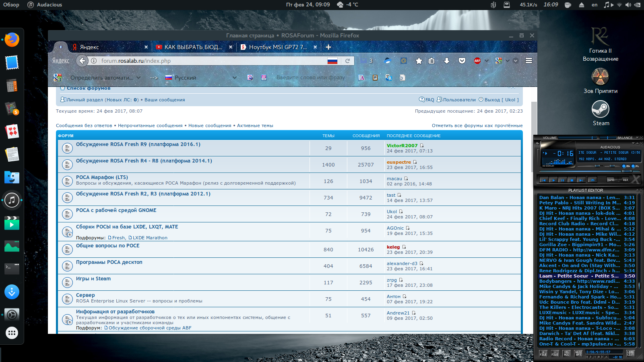Open the terminal icon in the dock
Viewport: 644px width, 362px height.
pos(12,269)
